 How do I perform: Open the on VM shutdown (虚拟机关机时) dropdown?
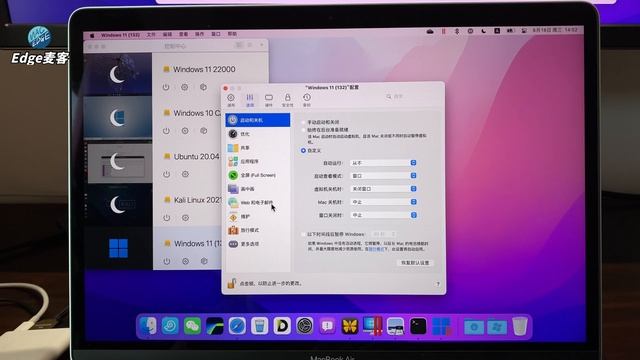tap(383, 189)
